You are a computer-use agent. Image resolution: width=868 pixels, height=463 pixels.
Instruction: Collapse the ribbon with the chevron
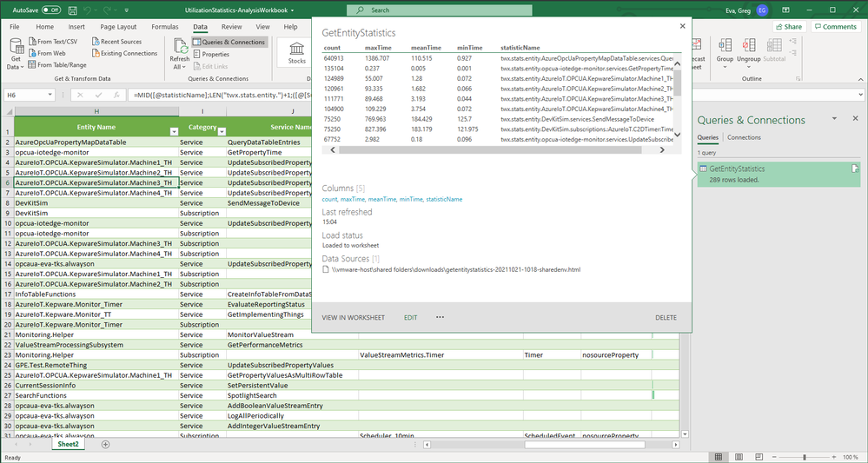tap(859, 79)
